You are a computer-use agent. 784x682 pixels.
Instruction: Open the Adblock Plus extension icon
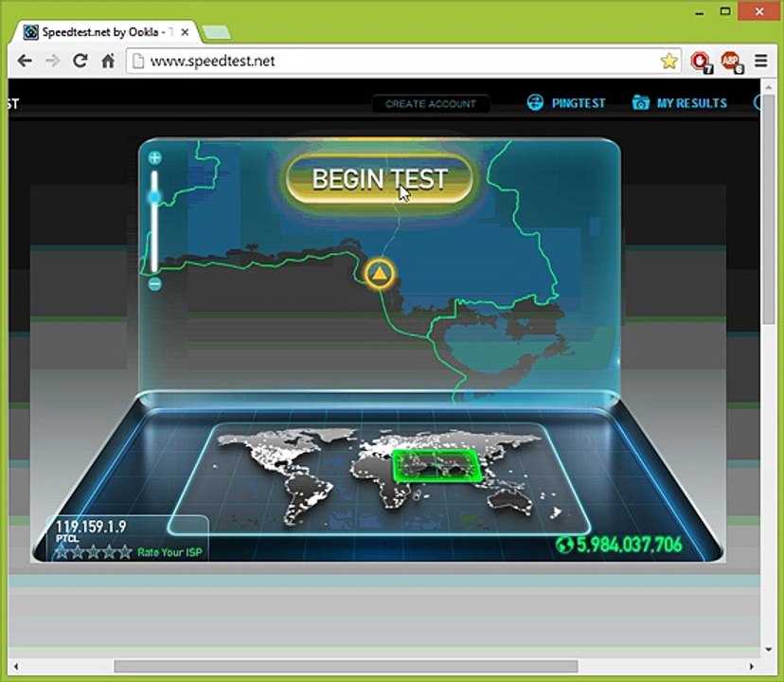coord(732,63)
